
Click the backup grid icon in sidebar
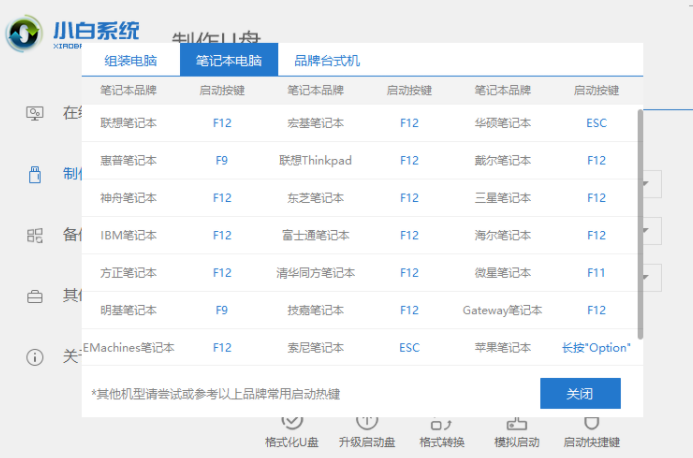(35, 235)
